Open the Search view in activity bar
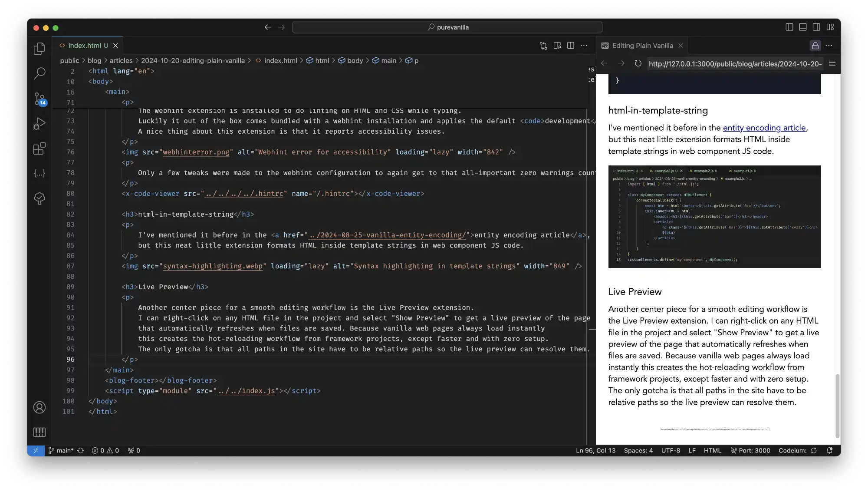The image size is (868, 492). point(39,73)
